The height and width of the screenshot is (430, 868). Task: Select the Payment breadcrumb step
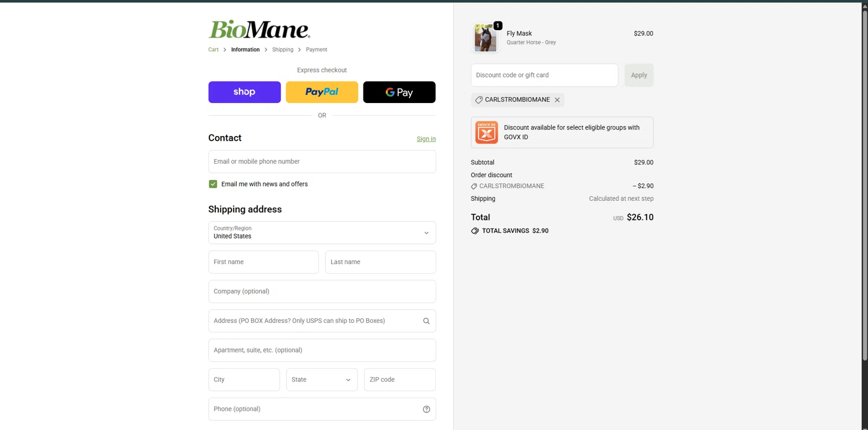[x=317, y=50]
